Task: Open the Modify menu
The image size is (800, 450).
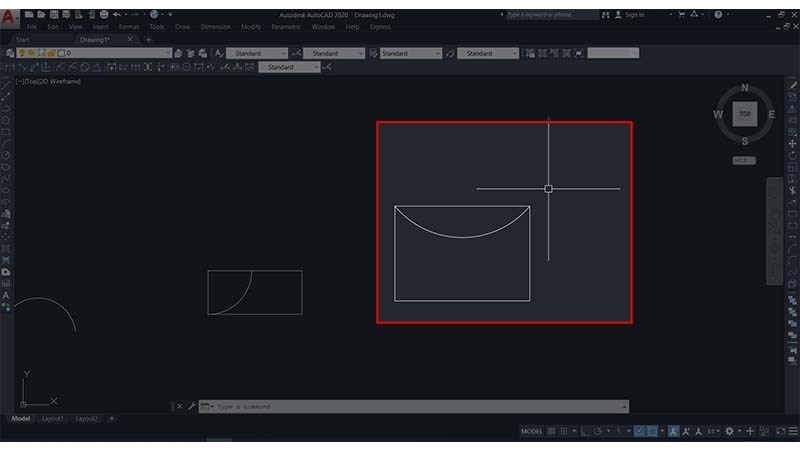Action: tap(251, 27)
